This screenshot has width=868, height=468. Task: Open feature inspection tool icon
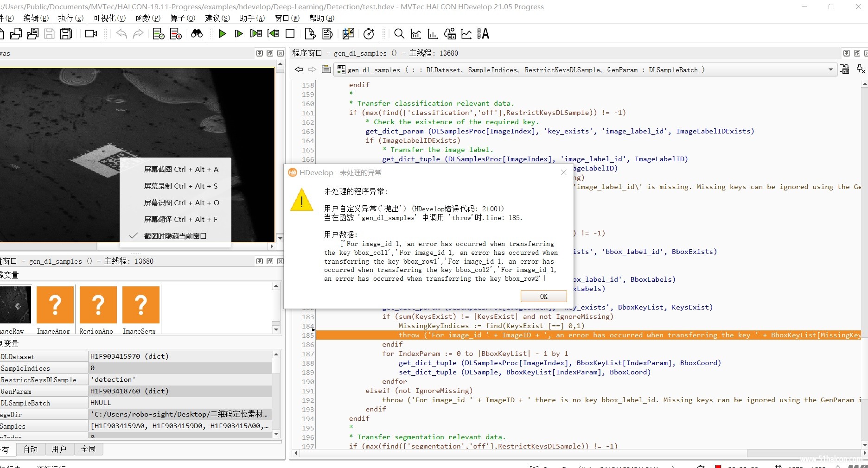click(x=450, y=34)
